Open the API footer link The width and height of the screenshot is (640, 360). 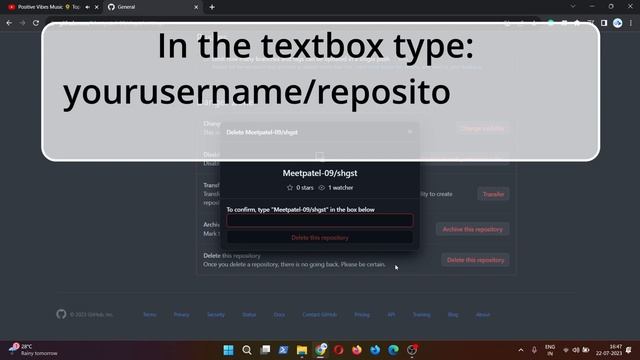(391, 315)
